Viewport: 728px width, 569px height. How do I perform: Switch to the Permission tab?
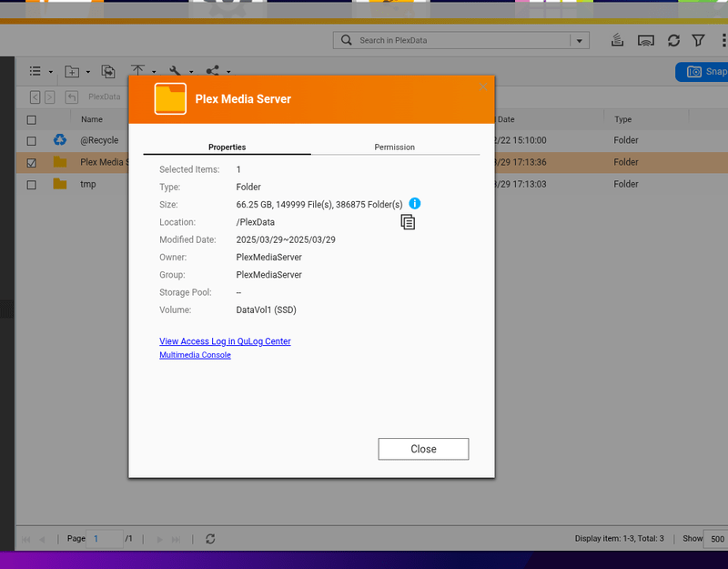coord(395,147)
